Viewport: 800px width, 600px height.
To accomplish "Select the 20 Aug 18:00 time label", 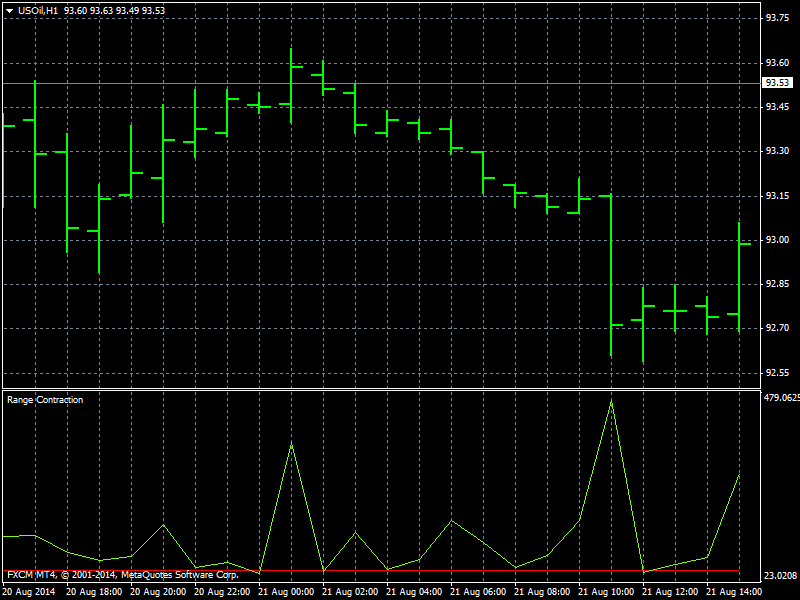I will tap(94, 592).
